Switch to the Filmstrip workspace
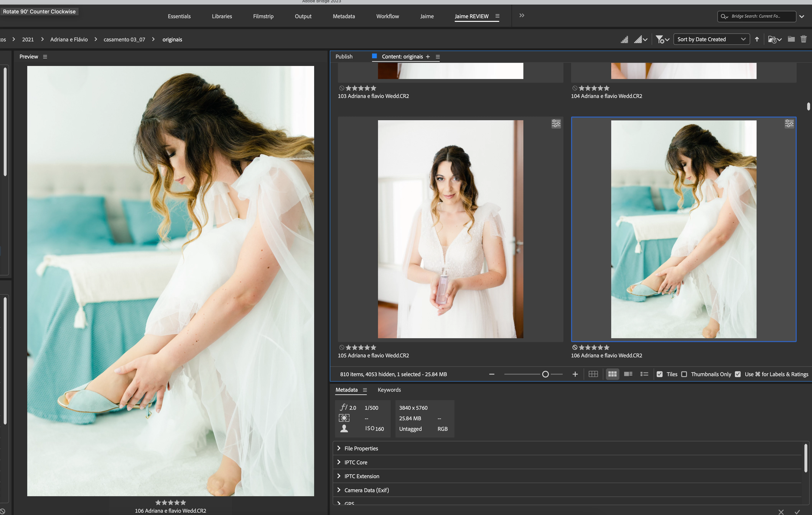This screenshot has width=812, height=515. point(263,16)
